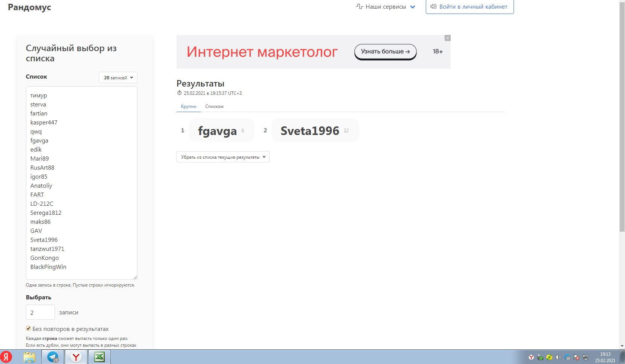
Task: Click Узнать больше button in the ad
Action: [x=385, y=52]
